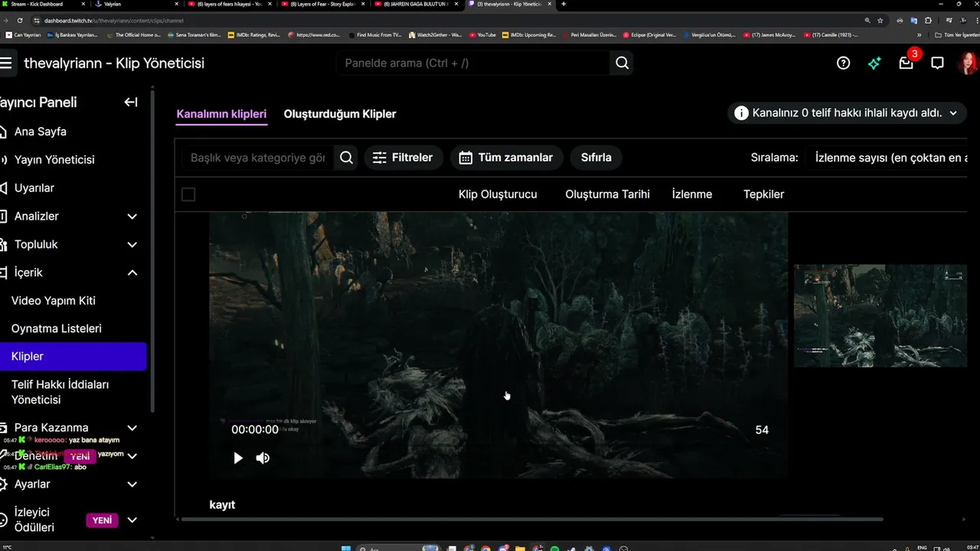Expand the Analizler section
The width and height of the screenshot is (980, 551).
coord(132,217)
